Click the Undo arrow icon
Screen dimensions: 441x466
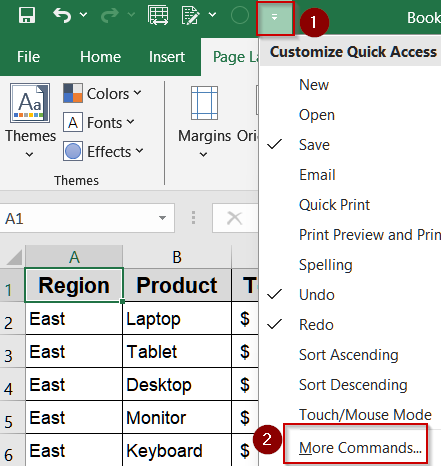[62, 15]
